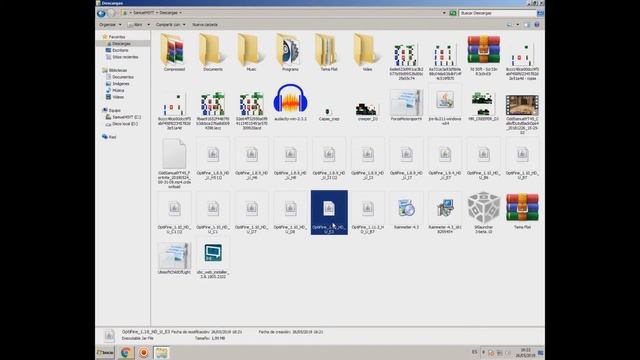Open the Music folder in file area

click(251, 53)
